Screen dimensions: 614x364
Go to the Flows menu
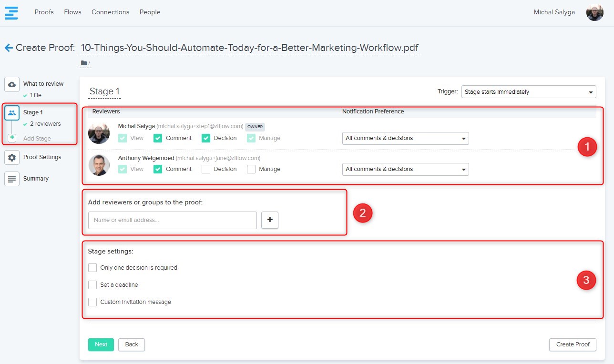pyautogui.click(x=72, y=12)
